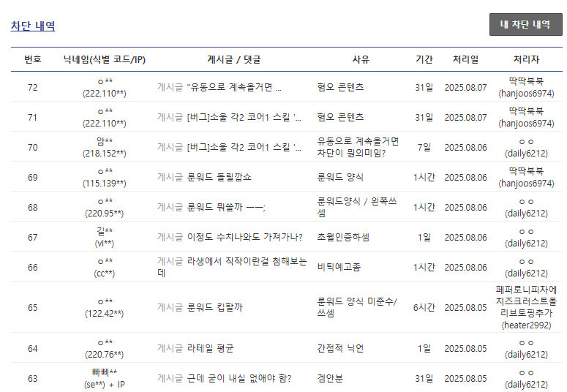
Task: Click the 게시글 / 댓글 column header
Action: 234,59
